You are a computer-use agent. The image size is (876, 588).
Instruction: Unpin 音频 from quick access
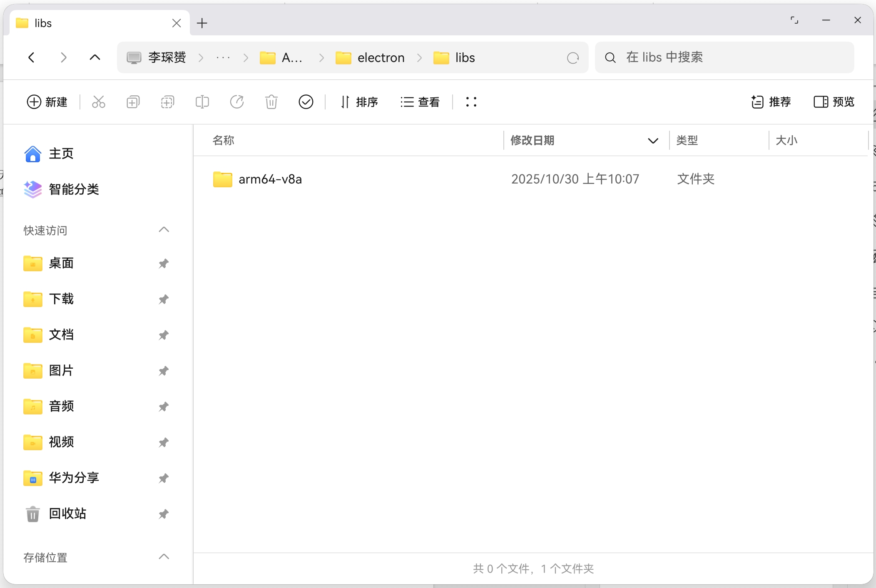point(164,407)
